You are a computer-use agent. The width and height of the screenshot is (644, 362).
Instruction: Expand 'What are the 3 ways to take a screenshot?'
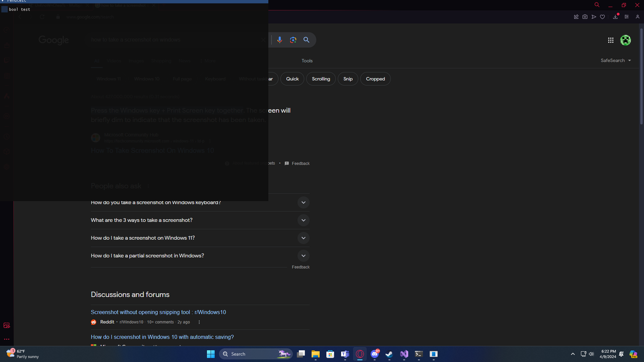point(303,220)
